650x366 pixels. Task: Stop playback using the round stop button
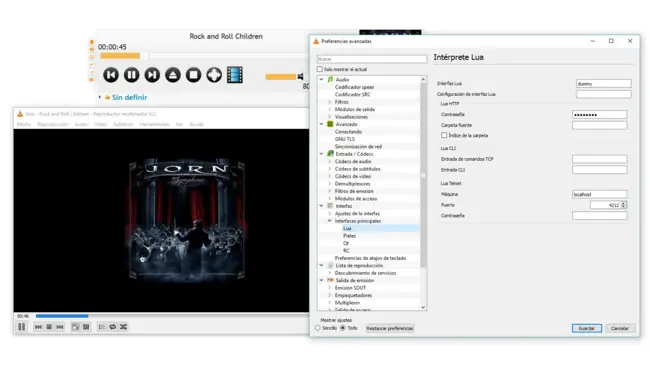[x=194, y=75]
